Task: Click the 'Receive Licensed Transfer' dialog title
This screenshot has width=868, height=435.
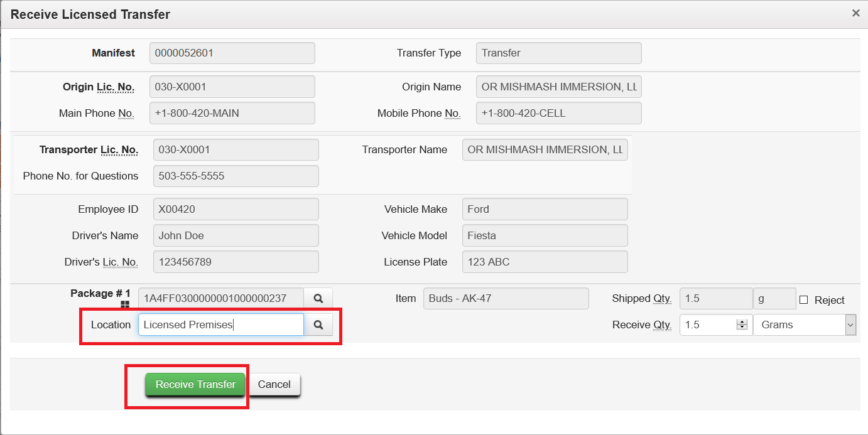Action: point(90,14)
